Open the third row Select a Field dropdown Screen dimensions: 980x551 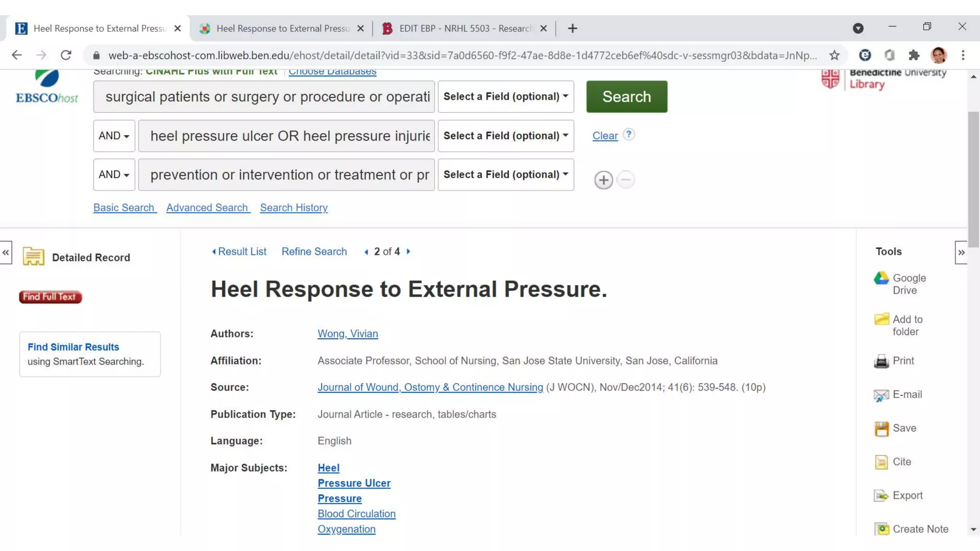click(505, 175)
